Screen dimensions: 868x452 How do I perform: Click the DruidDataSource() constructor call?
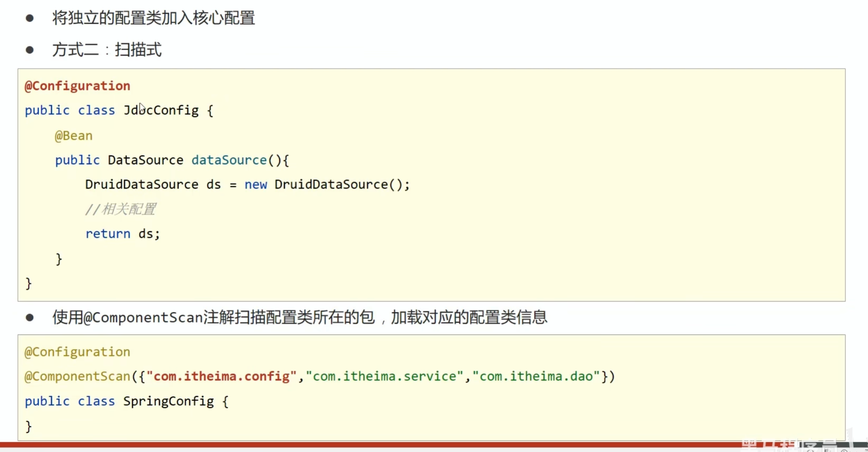coord(338,184)
